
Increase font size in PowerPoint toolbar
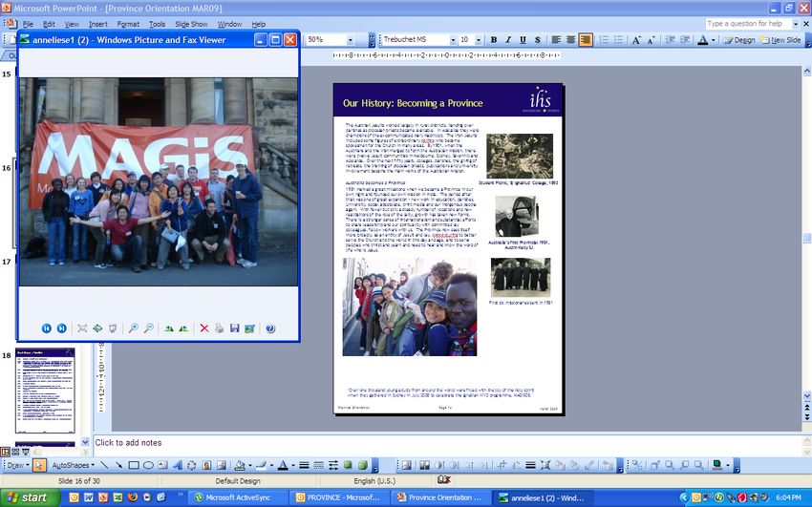(x=636, y=40)
